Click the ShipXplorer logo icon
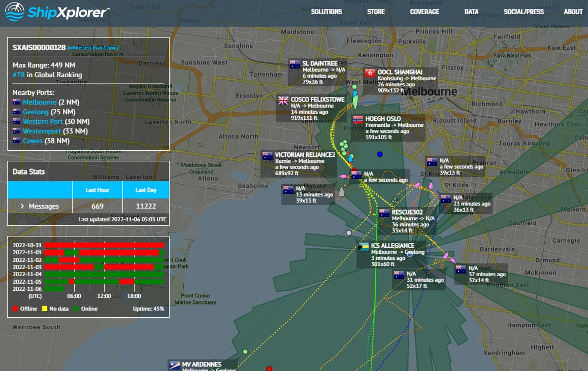The height and width of the screenshot is (371, 588). 15,12
